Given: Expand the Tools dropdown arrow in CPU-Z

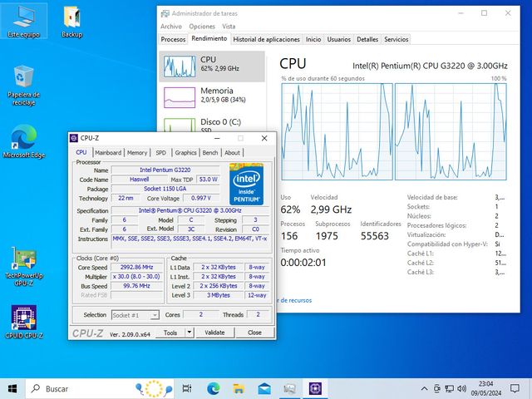Looking at the screenshot, I should point(190,332).
